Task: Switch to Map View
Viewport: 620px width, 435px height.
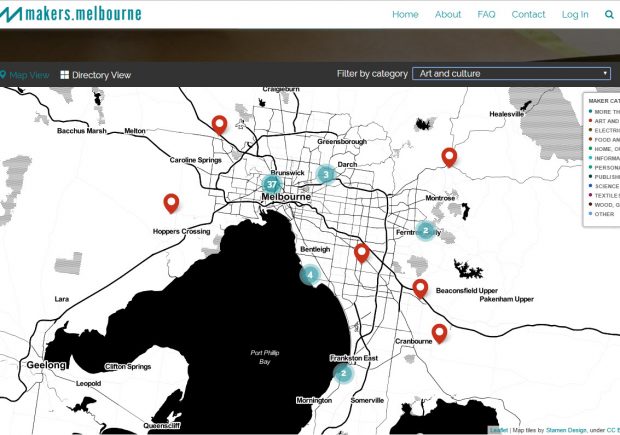Action: [25, 75]
